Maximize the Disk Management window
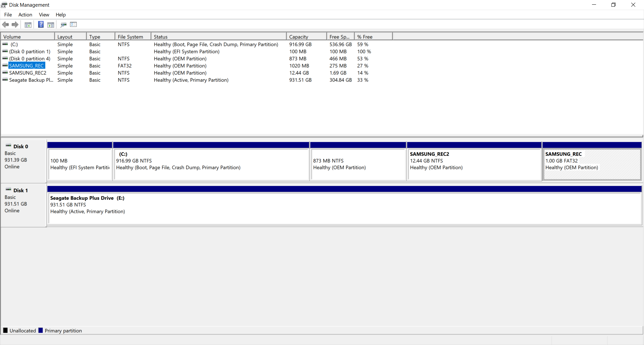Viewport: 644px width, 345px height. coord(613,5)
